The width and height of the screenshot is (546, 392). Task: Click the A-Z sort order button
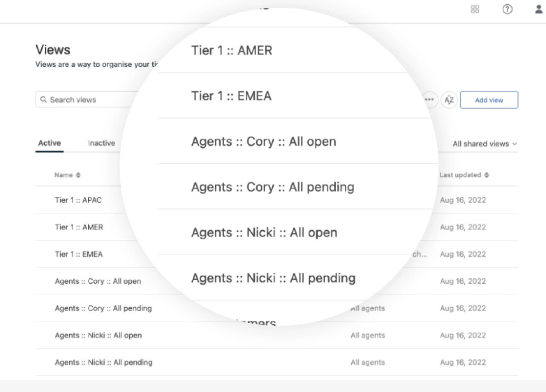[449, 100]
